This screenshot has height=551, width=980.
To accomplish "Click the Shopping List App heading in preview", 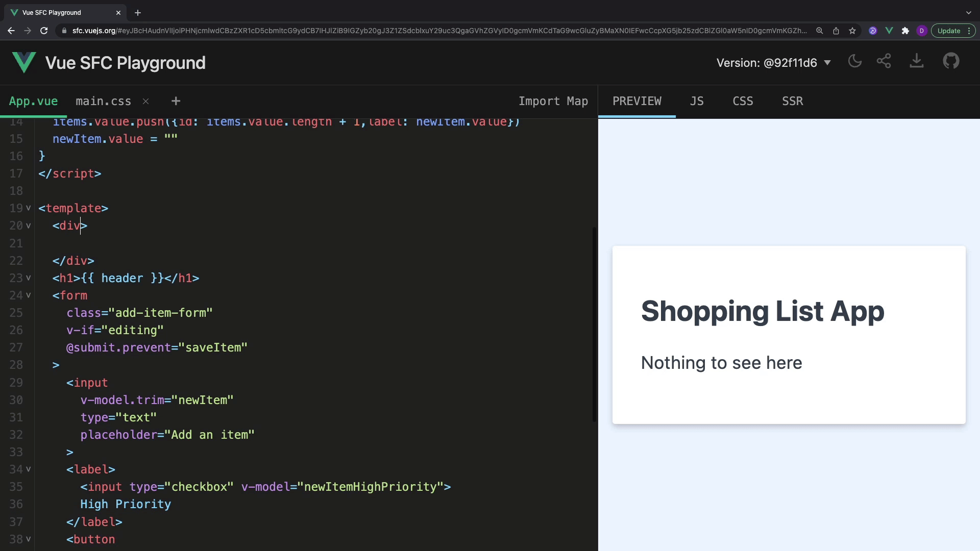I will point(763,311).
